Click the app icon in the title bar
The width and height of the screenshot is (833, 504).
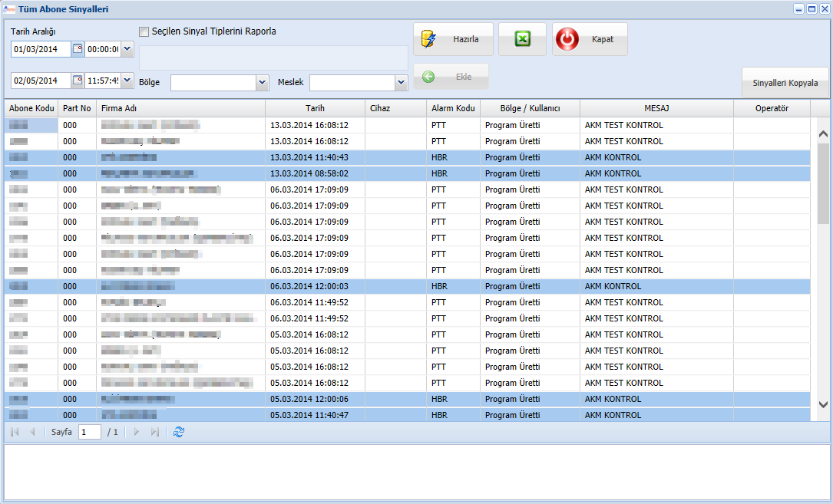point(8,9)
